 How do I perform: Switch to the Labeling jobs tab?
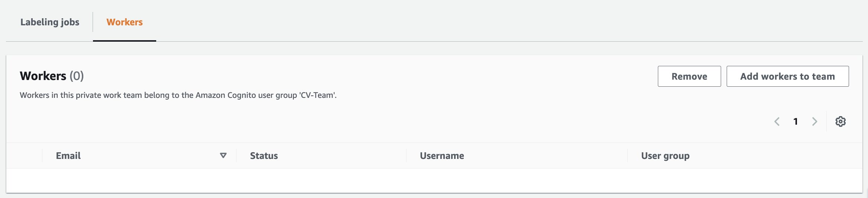tap(50, 22)
